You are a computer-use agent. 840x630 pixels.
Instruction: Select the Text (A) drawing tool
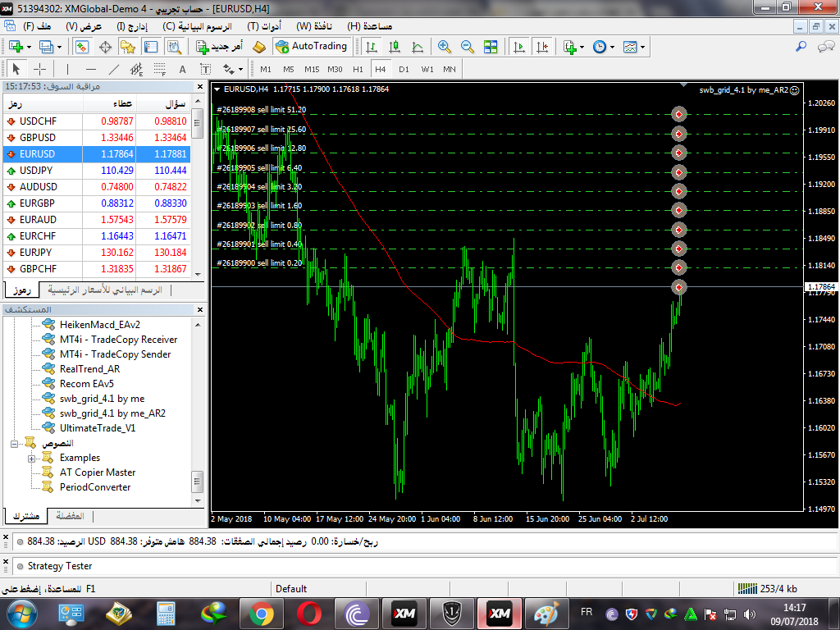[x=183, y=69]
